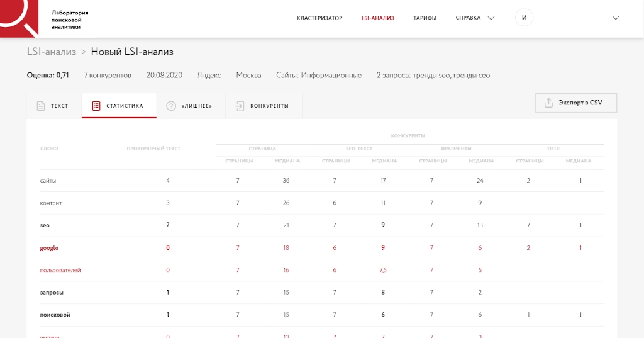Switch to the Статистика tab
The width and height of the screenshot is (644, 338).
(119, 106)
